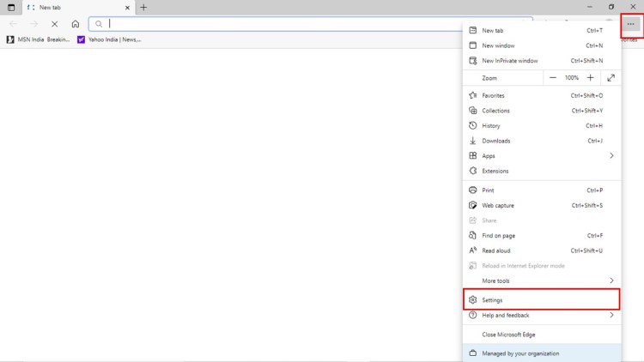Stop loading with the X button
Screen dimensions: 644x362
click(54, 24)
